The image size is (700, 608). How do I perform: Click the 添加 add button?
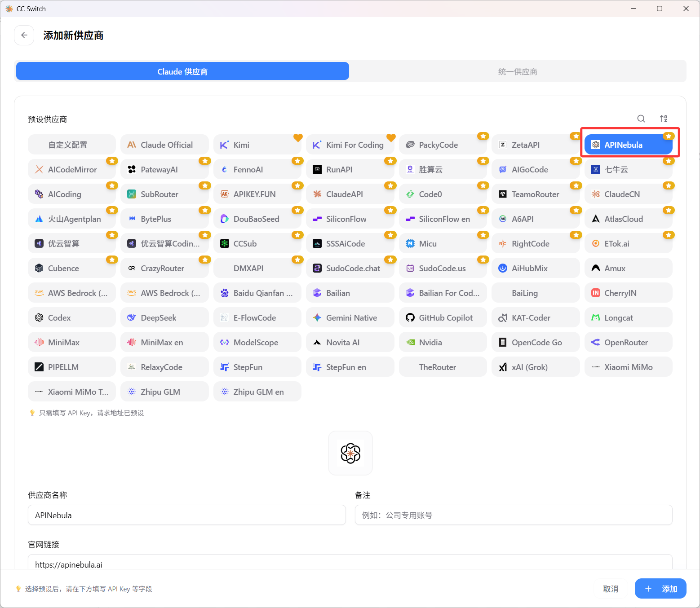[x=660, y=589]
